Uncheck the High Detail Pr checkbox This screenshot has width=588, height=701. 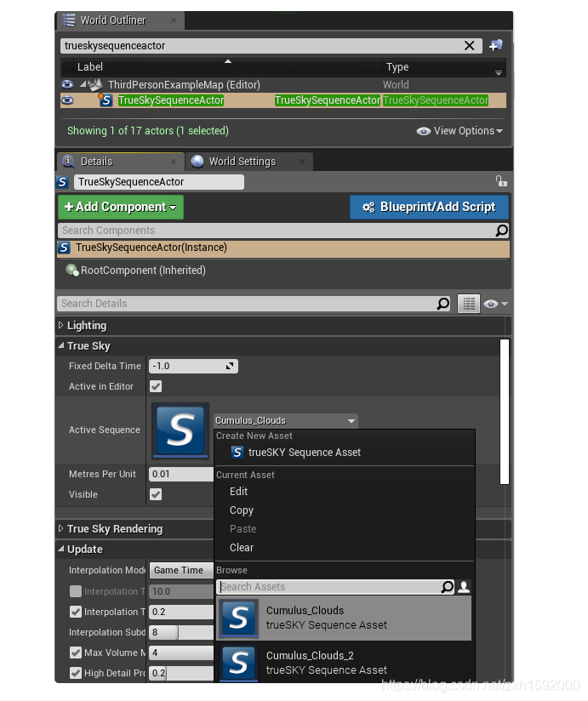coord(76,673)
